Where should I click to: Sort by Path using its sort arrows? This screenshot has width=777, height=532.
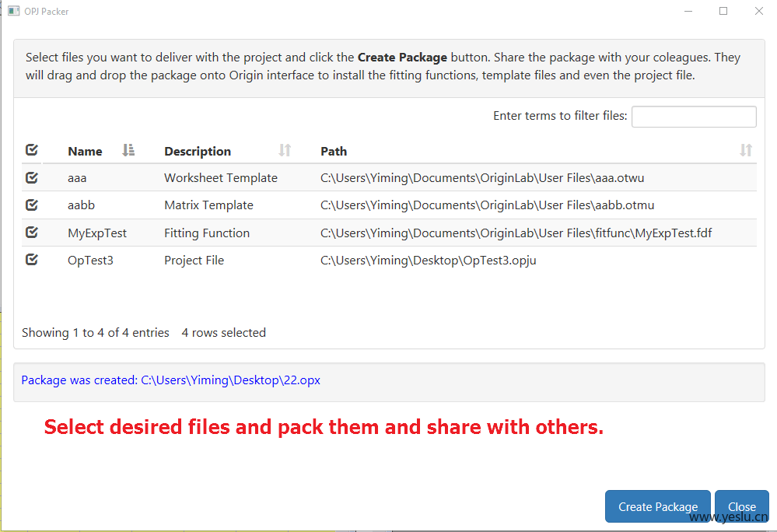tap(746, 150)
